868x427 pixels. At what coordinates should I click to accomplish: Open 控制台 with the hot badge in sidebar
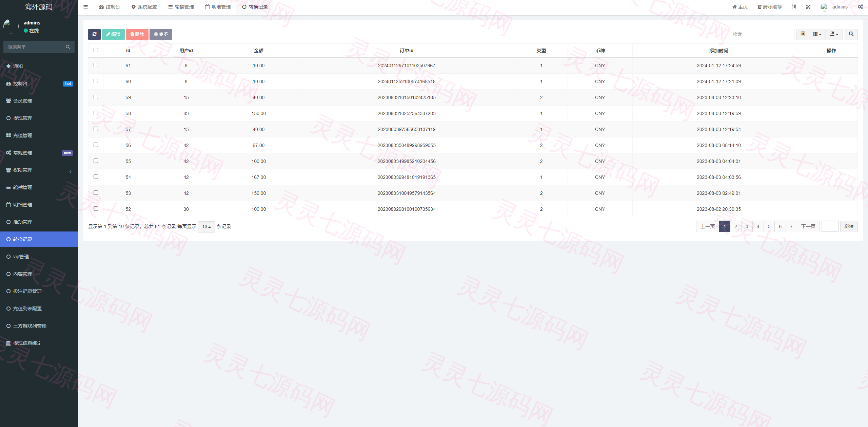pyautogui.click(x=39, y=83)
